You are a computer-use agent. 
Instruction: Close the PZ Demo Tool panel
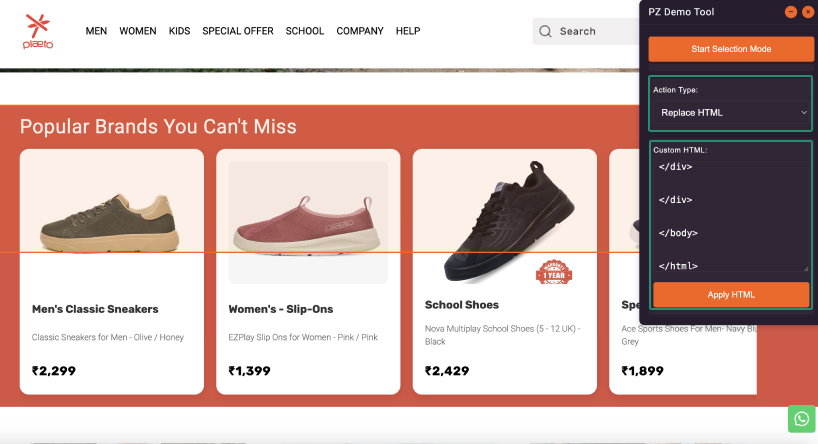point(807,12)
